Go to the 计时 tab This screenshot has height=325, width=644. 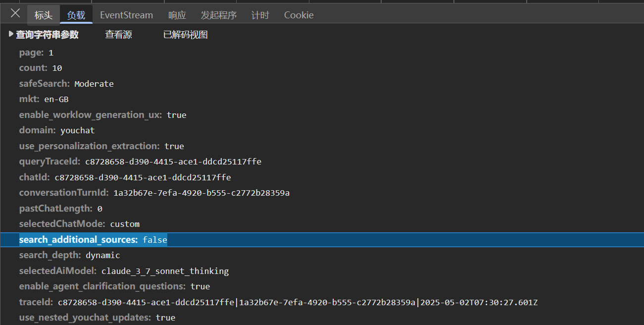pyautogui.click(x=260, y=15)
